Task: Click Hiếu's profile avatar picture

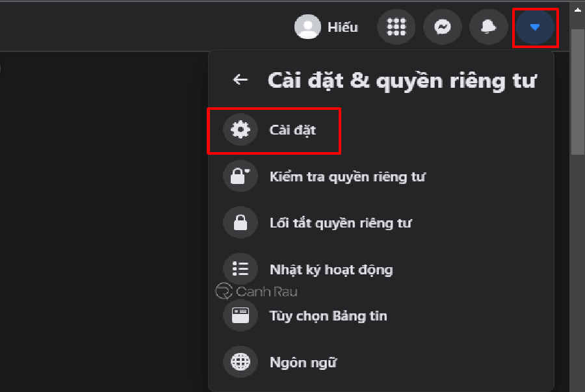Action: pos(307,27)
